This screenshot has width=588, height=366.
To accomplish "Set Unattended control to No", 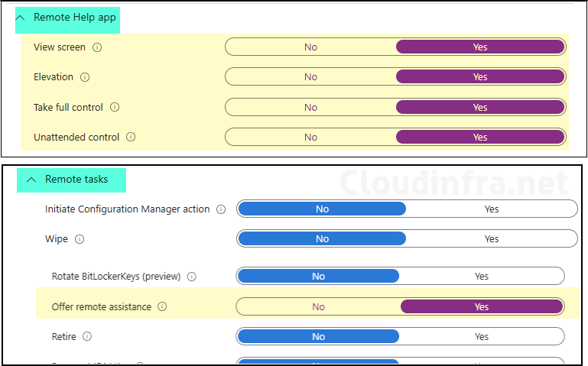I will coord(310,138).
